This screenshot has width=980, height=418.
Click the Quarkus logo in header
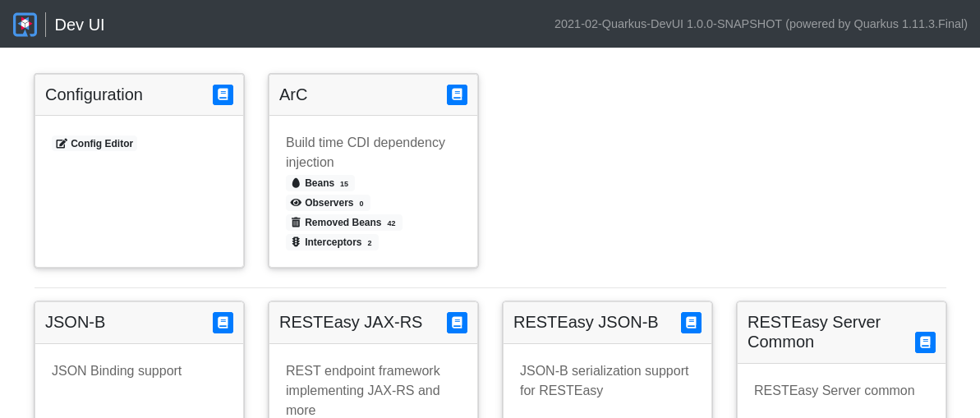pos(25,25)
